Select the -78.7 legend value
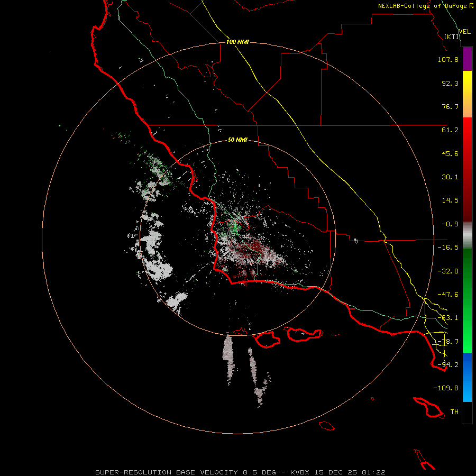 click(448, 342)
